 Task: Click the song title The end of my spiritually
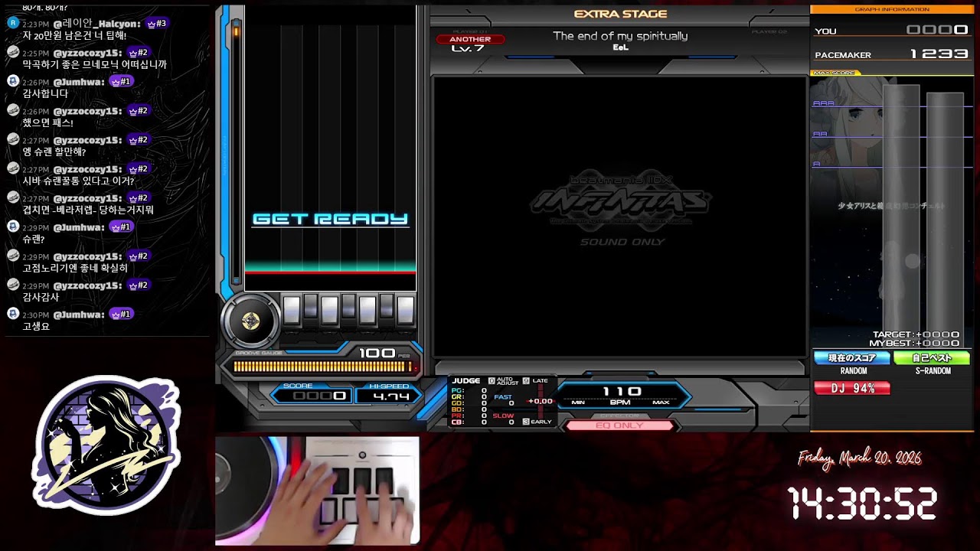click(620, 36)
